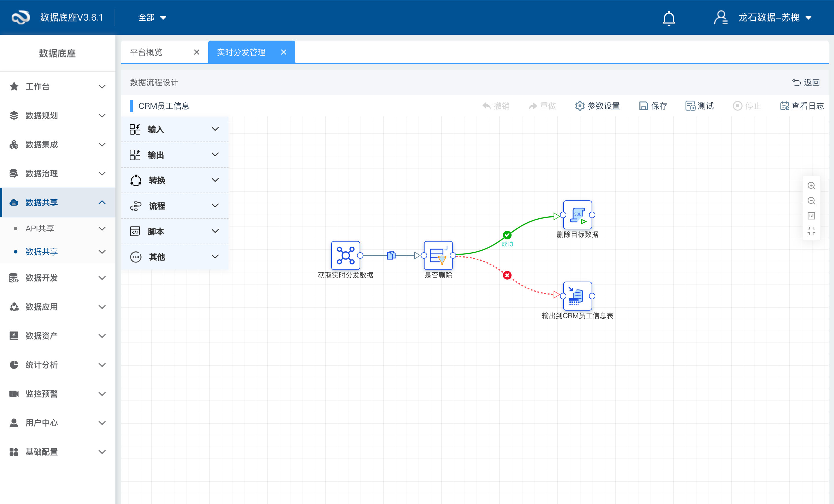This screenshot has height=504, width=834.
Task: Fit the canvas to actual size
Action: (811, 216)
